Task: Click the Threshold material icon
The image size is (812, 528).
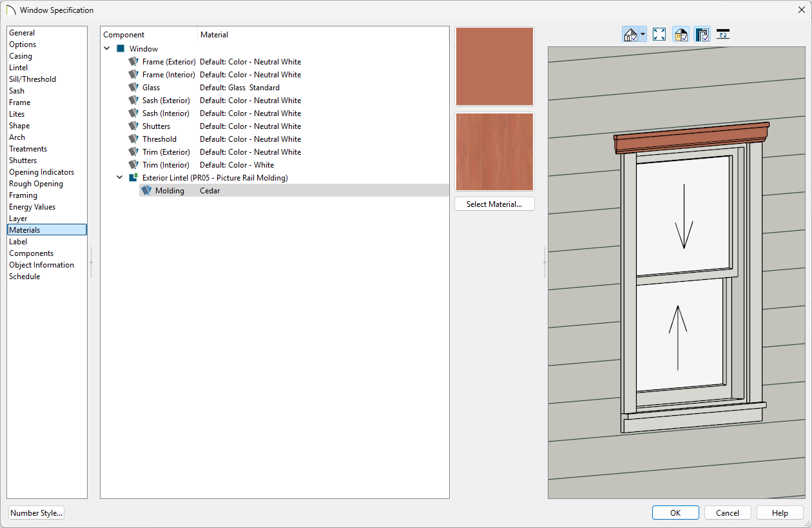Action: tap(133, 139)
